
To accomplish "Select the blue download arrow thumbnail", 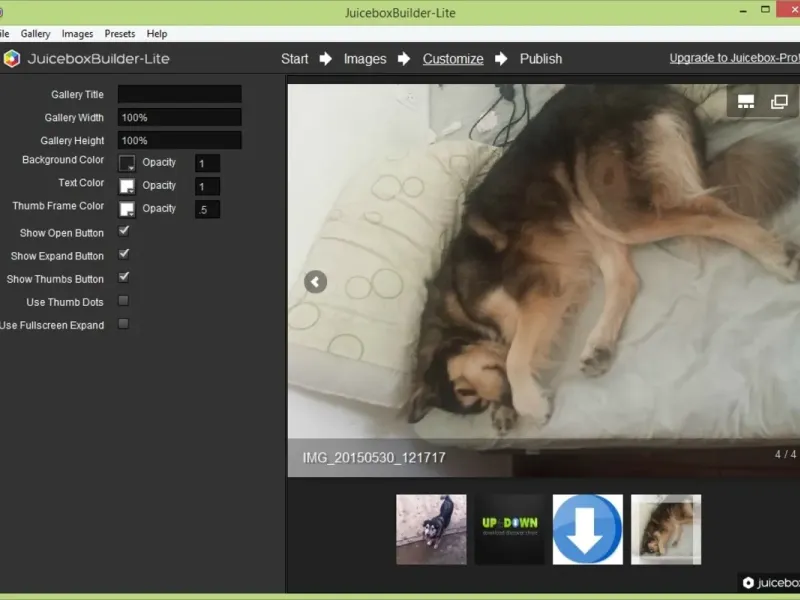I will click(588, 530).
